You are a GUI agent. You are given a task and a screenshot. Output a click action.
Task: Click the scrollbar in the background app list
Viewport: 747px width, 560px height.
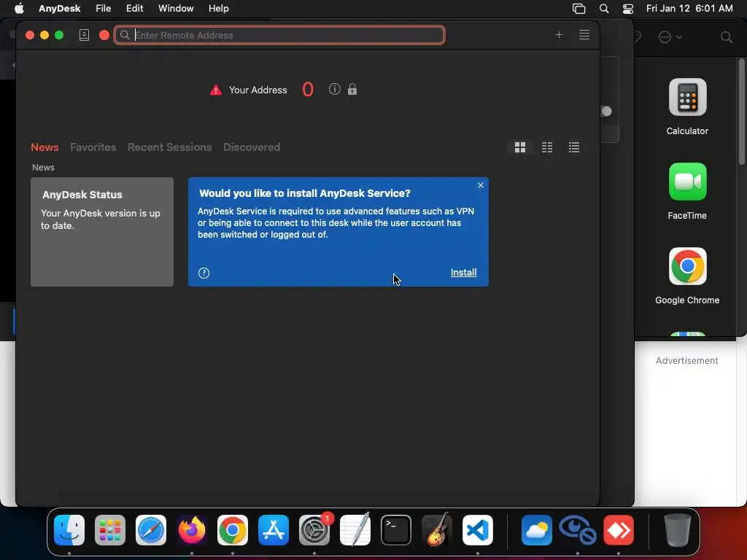click(x=741, y=112)
